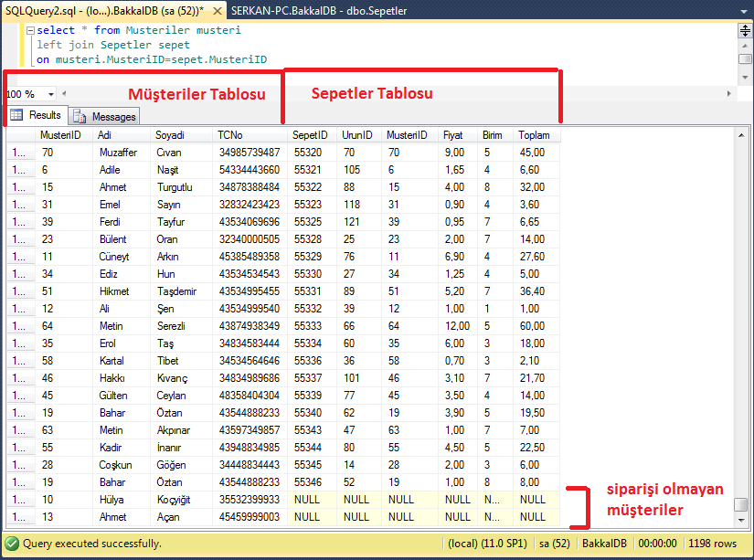Select the cell 'Adile'
754x560 pixels.
tap(122, 170)
